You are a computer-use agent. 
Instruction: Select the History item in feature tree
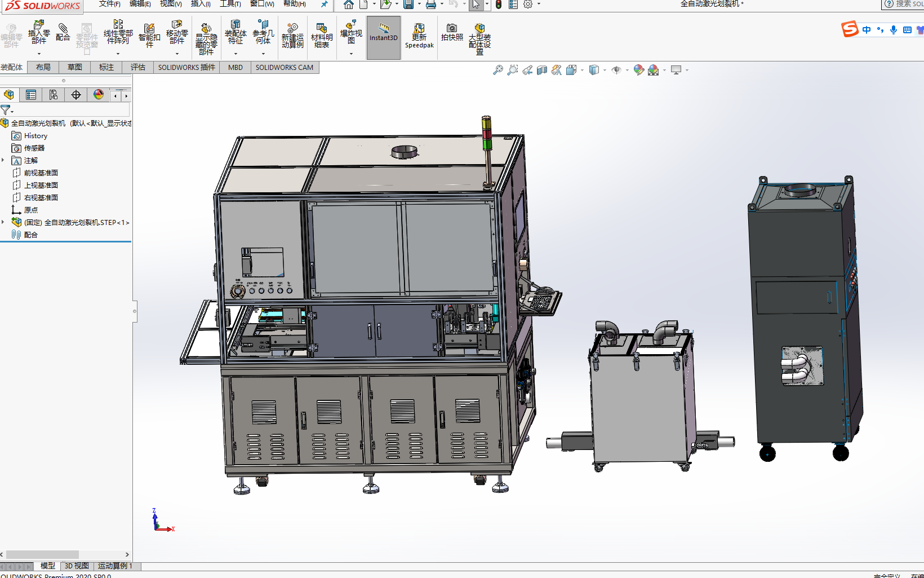coord(35,135)
